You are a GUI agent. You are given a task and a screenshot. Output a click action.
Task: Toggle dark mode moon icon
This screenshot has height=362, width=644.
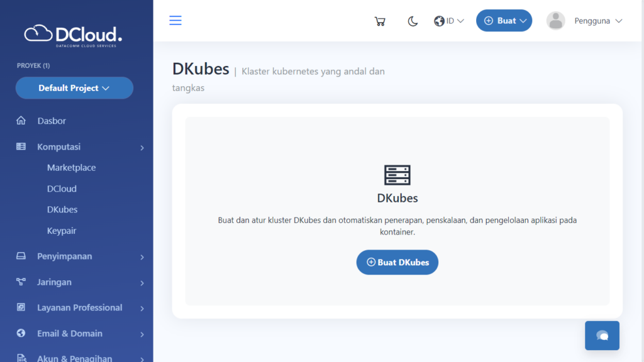pyautogui.click(x=413, y=21)
